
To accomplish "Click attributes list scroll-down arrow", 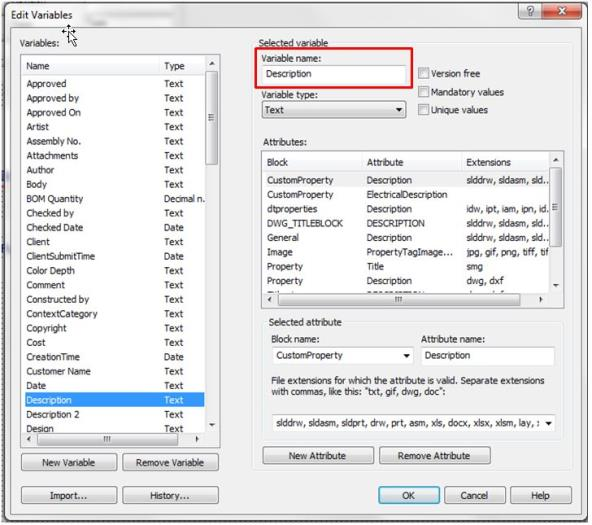I will [555, 285].
